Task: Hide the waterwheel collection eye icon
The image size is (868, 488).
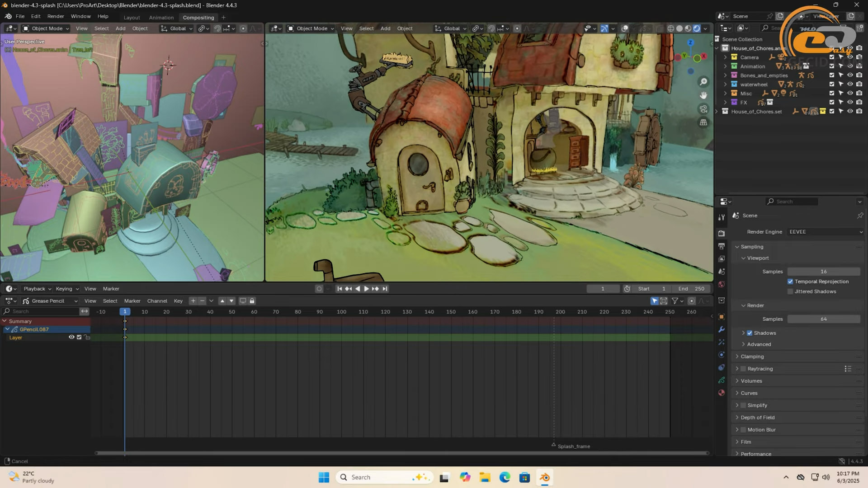Action: tap(850, 84)
